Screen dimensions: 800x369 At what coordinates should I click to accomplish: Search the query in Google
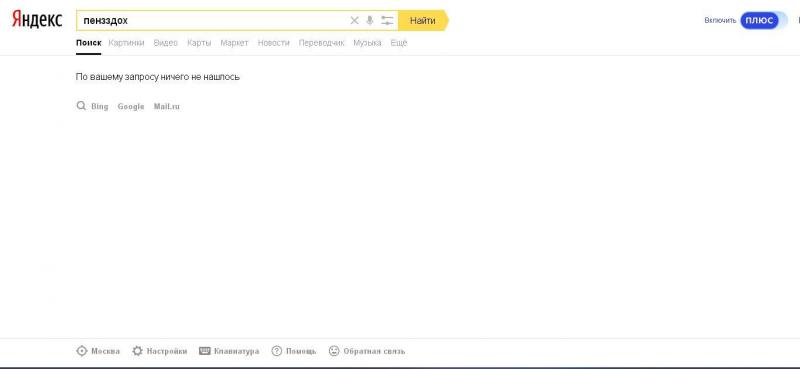131,107
